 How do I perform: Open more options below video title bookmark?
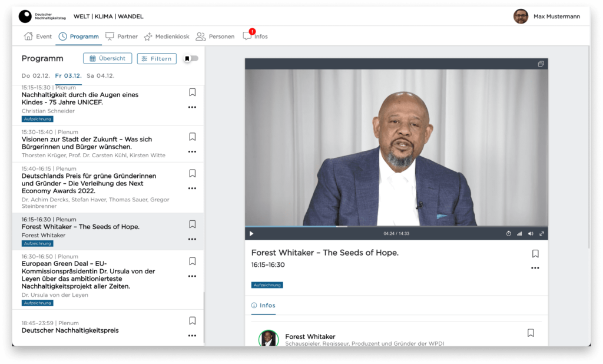click(535, 268)
